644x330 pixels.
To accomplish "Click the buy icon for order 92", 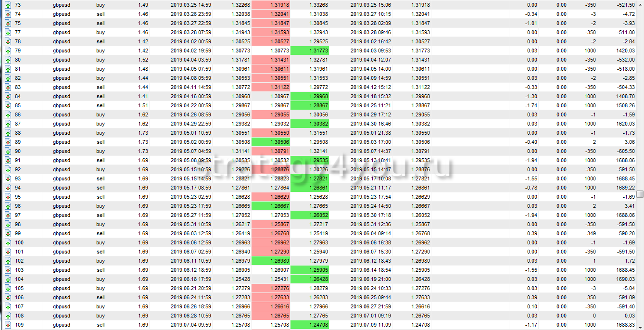I will tap(8, 169).
